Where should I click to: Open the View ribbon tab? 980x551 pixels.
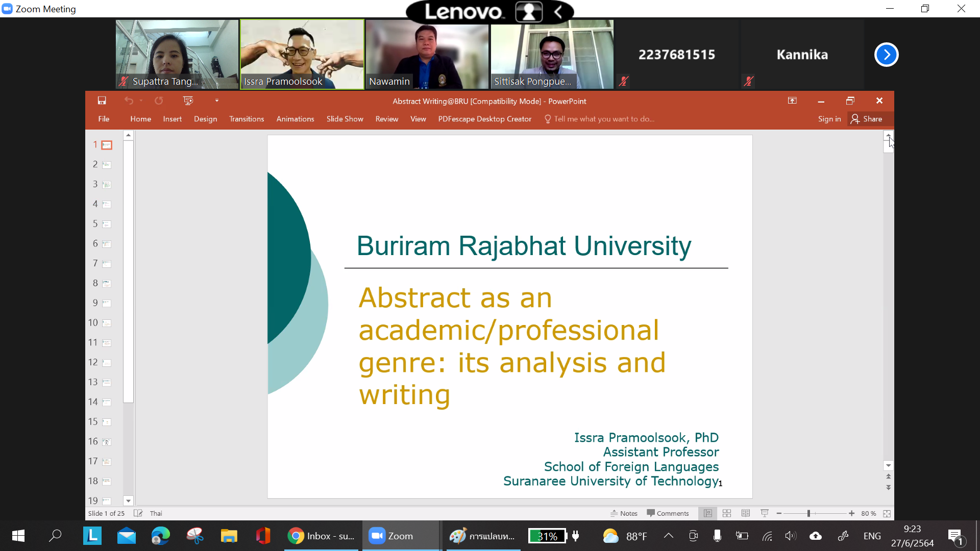tap(418, 119)
